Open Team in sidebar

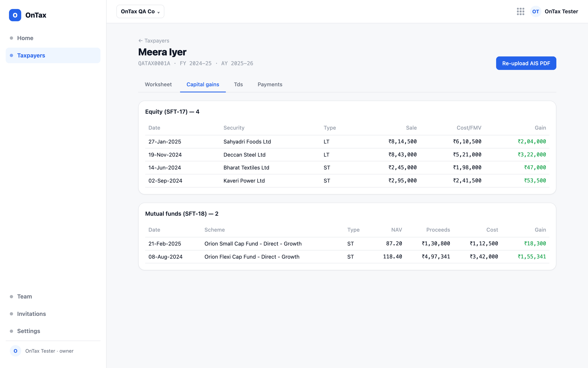53,296
